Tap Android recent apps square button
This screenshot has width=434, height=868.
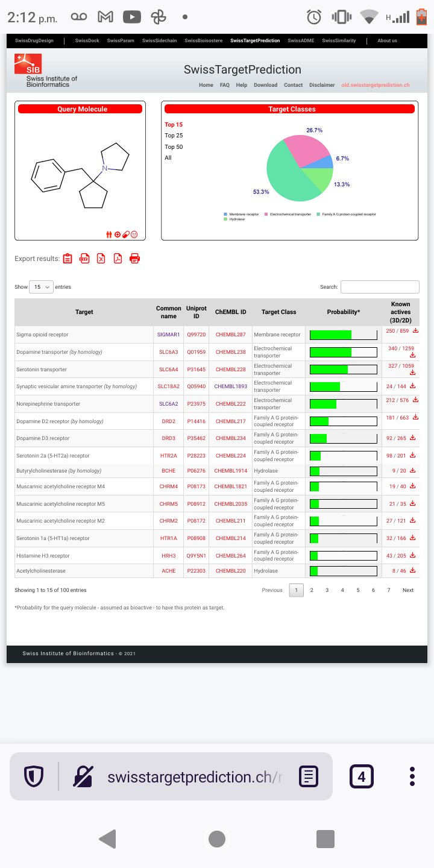click(325, 838)
